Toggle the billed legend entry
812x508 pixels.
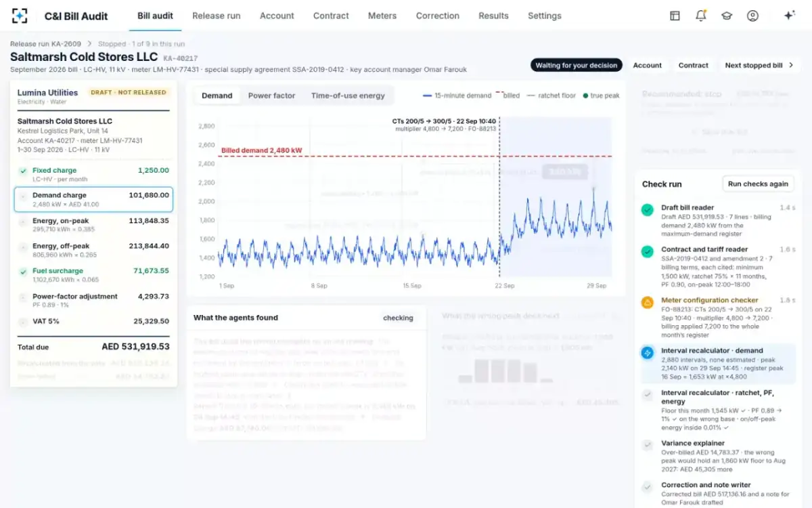pyautogui.click(x=507, y=96)
